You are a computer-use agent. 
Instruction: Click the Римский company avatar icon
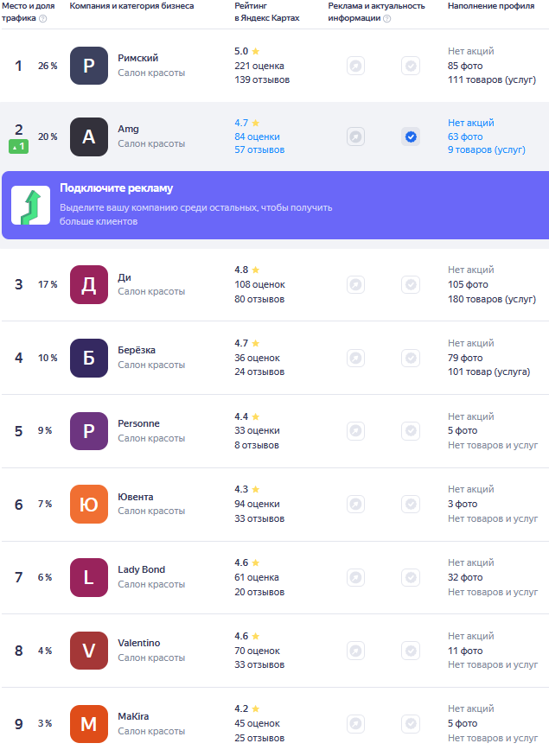point(89,66)
